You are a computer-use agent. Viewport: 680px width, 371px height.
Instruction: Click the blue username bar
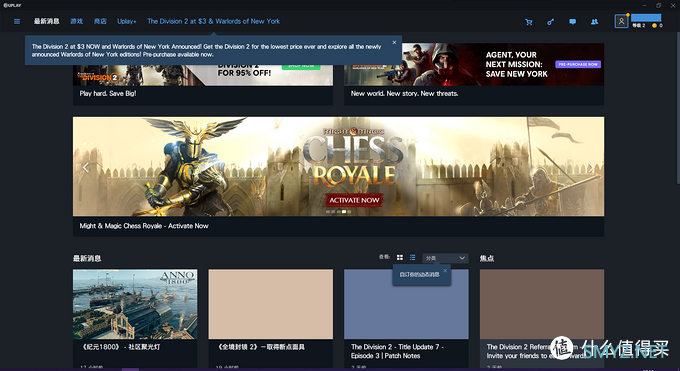pyautogui.click(x=646, y=18)
